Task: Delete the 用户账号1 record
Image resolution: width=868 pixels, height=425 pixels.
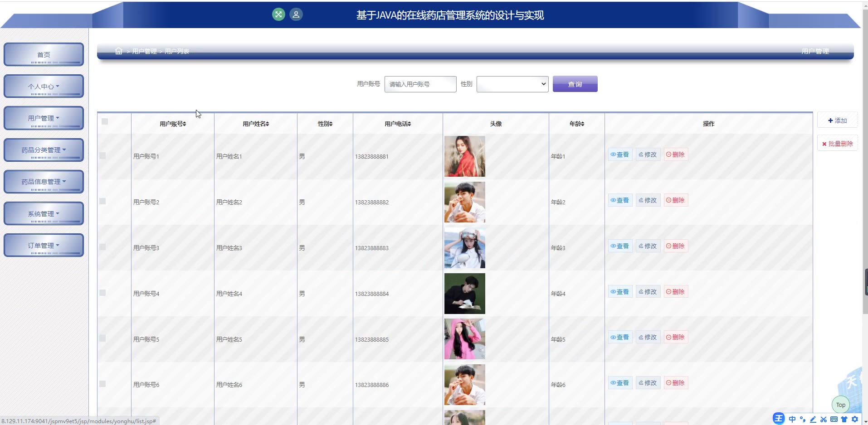Action: tap(676, 155)
